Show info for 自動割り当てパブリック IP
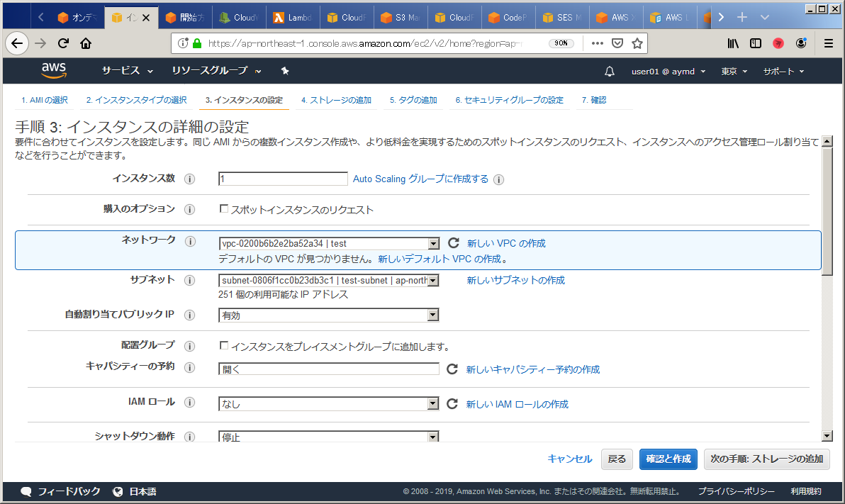 point(190,315)
